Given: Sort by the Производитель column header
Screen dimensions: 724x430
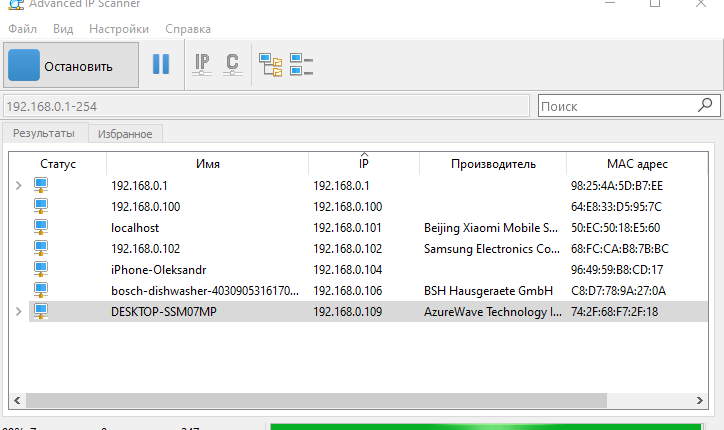Looking at the screenshot, I should click(493, 164).
